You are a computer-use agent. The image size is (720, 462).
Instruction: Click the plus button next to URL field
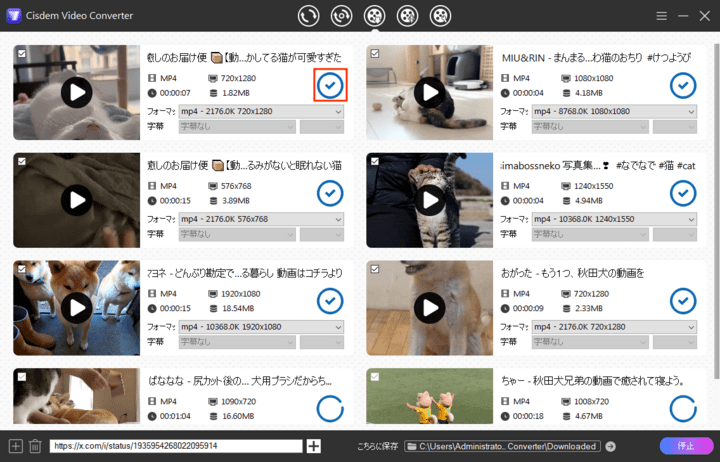tap(314, 446)
